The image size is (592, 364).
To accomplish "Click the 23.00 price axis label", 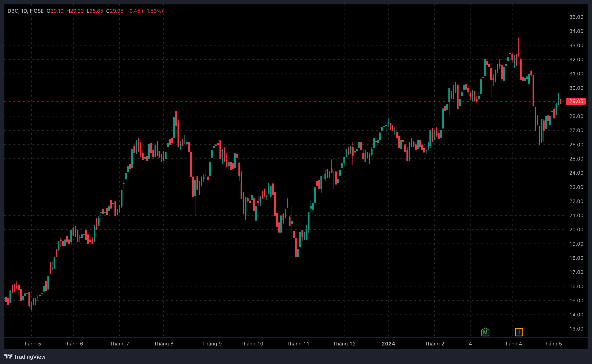I will 576,187.
